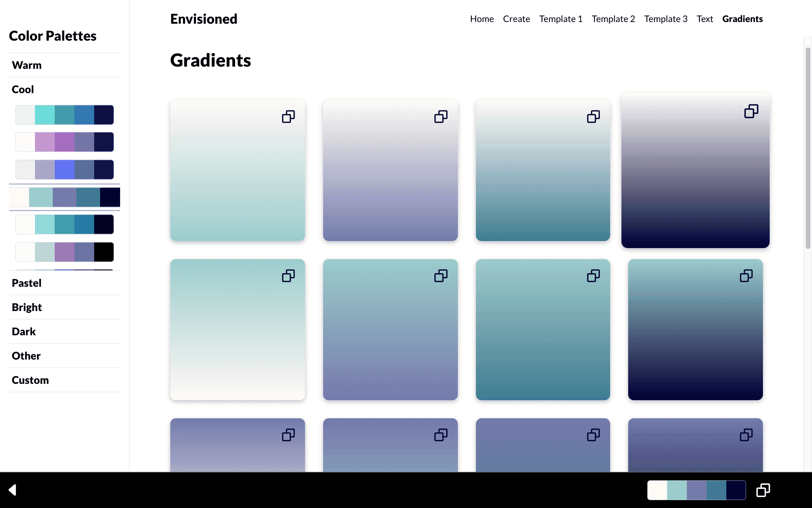The width and height of the screenshot is (812, 508).
Task: Select the highlighted aqua-lavender-teal palette
Action: (64, 197)
